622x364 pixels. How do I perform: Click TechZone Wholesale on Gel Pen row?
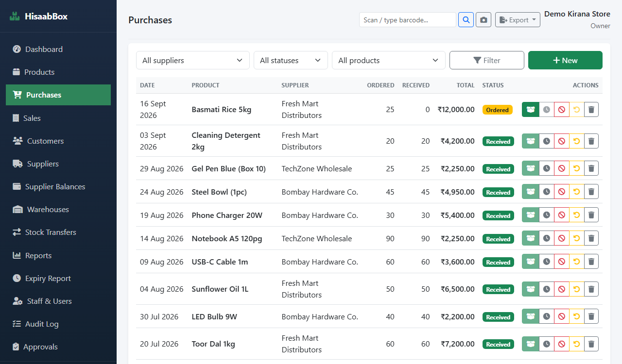317,168
